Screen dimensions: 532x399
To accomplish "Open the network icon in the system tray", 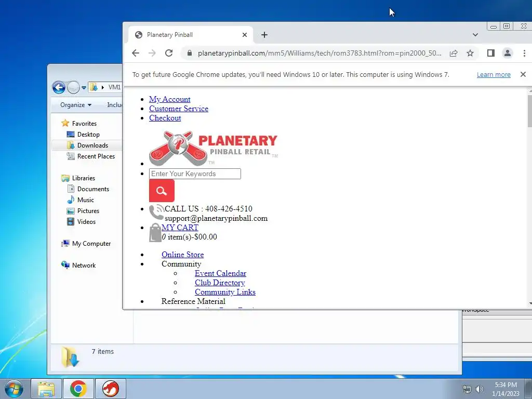I will [x=467, y=389].
